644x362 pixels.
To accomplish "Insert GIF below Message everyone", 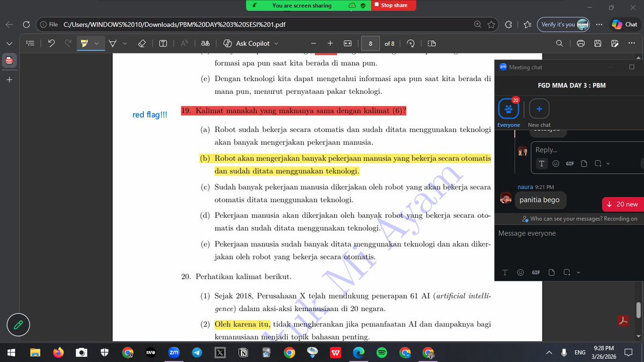I will (x=536, y=272).
